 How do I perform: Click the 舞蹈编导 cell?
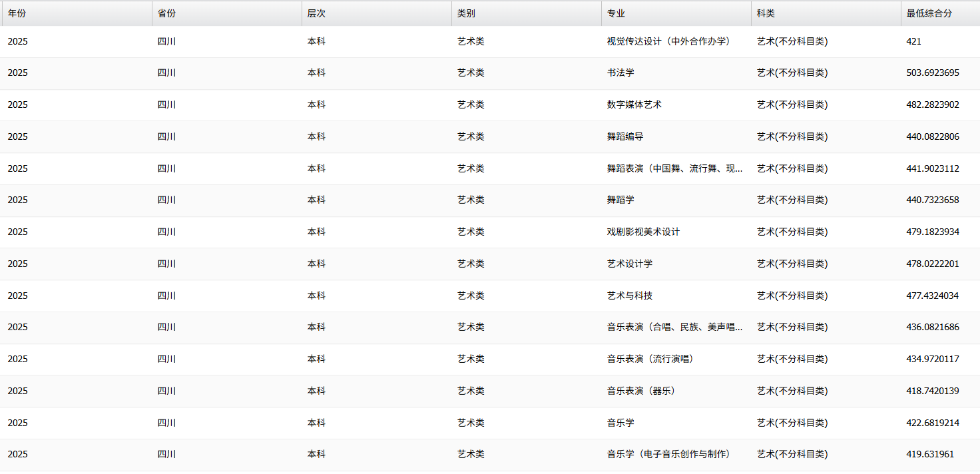tap(625, 136)
